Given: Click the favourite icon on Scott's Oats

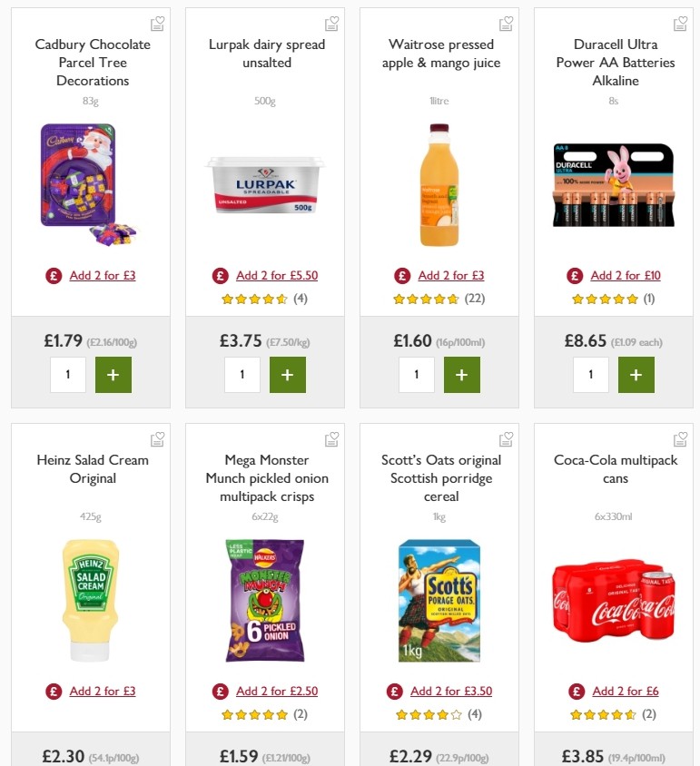Looking at the screenshot, I should (506, 439).
